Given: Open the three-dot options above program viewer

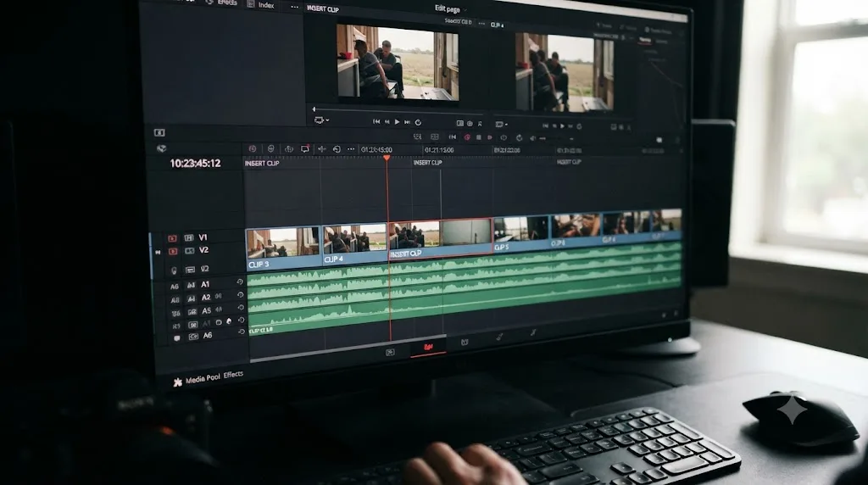Looking at the screenshot, I should [481, 24].
